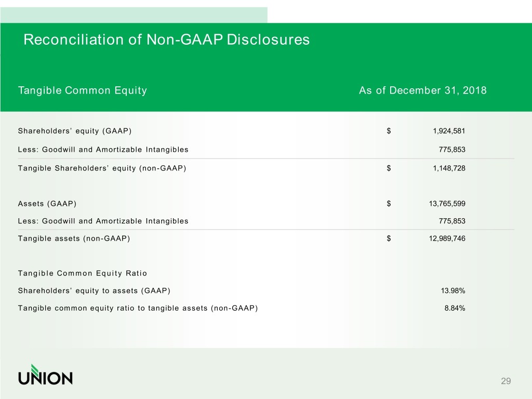Click the Shareholders' equity to assets (GAAP) label
Screen dimensions: 532x399
94,290
